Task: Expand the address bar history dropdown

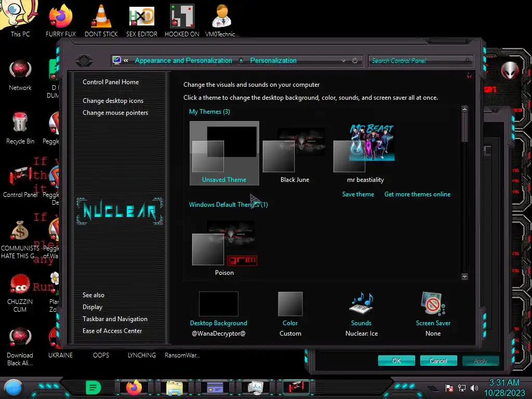Action: (x=344, y=61)
